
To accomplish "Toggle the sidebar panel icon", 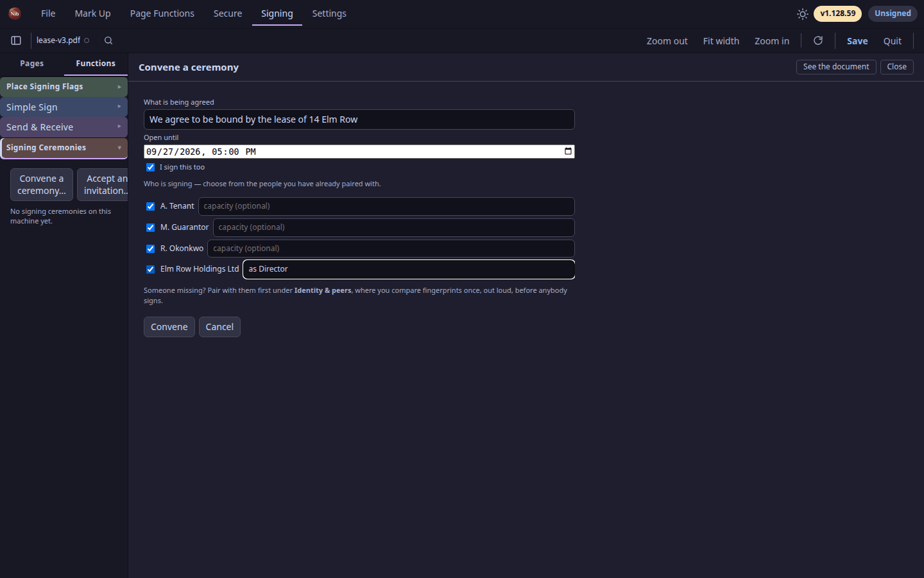I will pyautogui.click(x=16, y=40).
